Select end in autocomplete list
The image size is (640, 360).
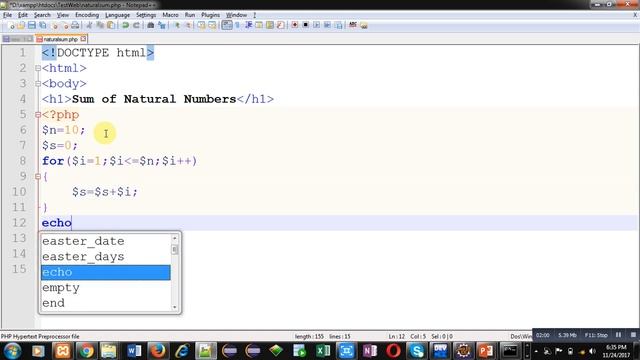coord(106,303)
